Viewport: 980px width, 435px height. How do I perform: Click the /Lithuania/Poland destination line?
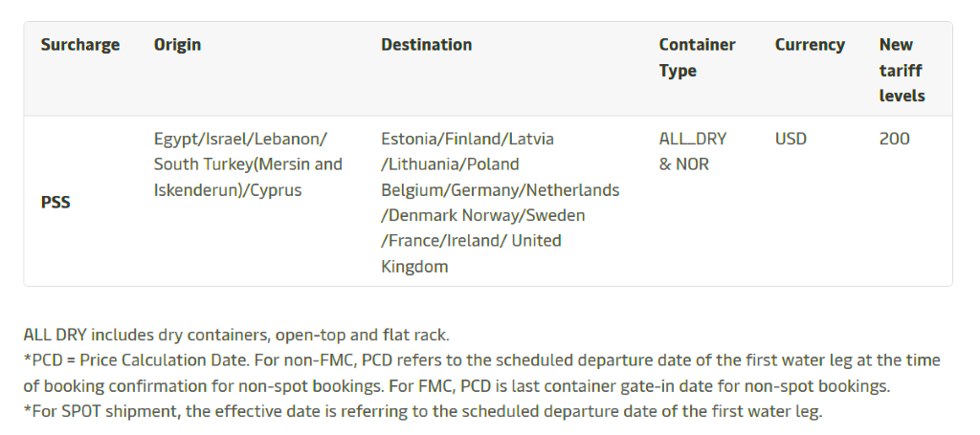tap(450, 164)
